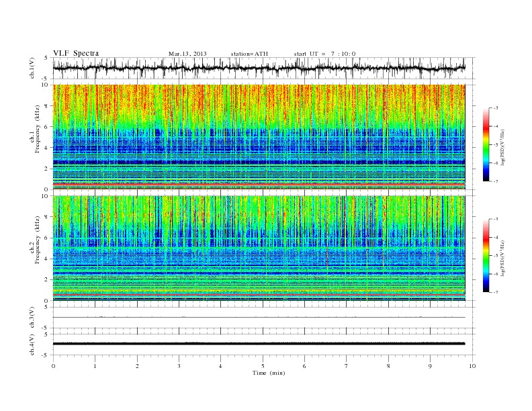Click the "ch.3(V)" axis label
The height and width of the screenshot is (411, 532).
click(32, 318)
